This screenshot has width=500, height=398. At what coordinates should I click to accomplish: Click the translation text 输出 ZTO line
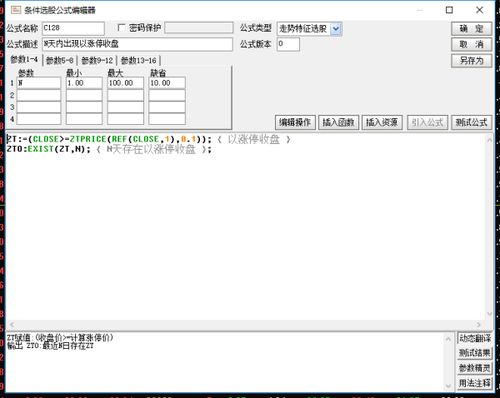pos(50,346)
